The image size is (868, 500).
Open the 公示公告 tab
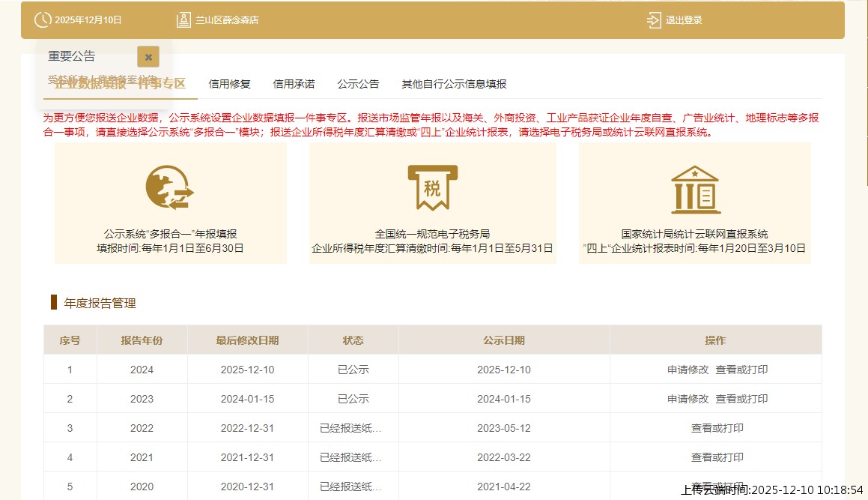(358, 84)
